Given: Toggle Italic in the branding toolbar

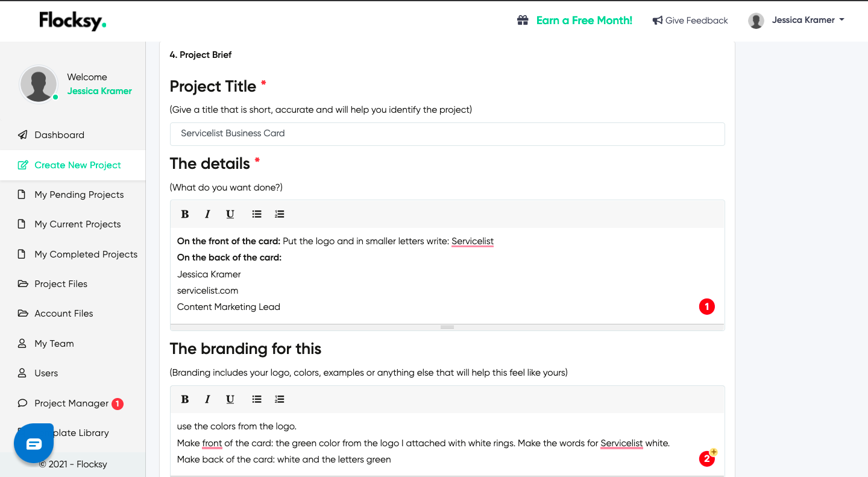Looking at the screenshot, I should (207, 399).
